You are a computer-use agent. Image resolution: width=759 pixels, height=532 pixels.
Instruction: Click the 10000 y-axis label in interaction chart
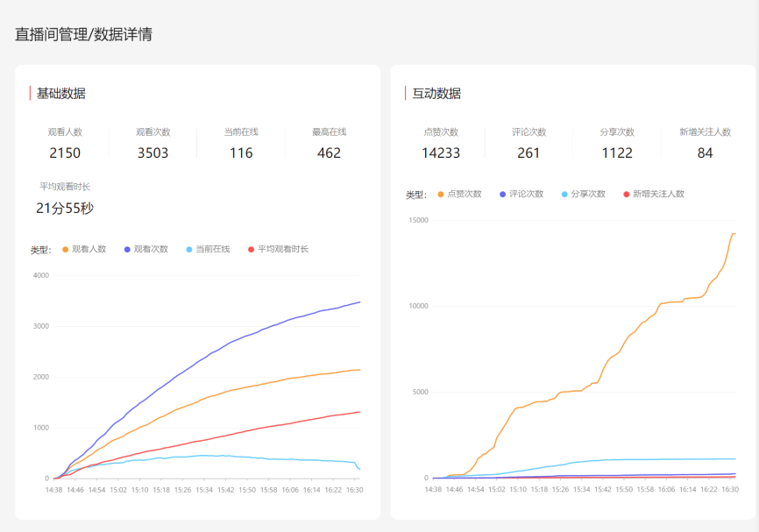419,306
